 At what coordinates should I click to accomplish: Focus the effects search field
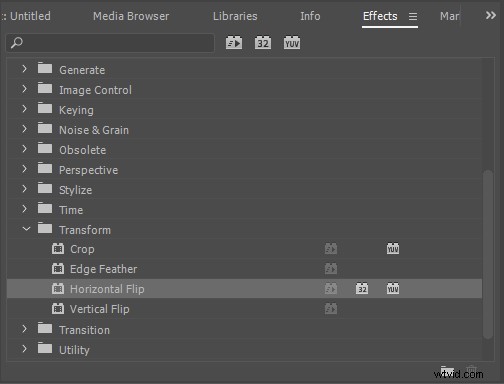click(110, 43)
